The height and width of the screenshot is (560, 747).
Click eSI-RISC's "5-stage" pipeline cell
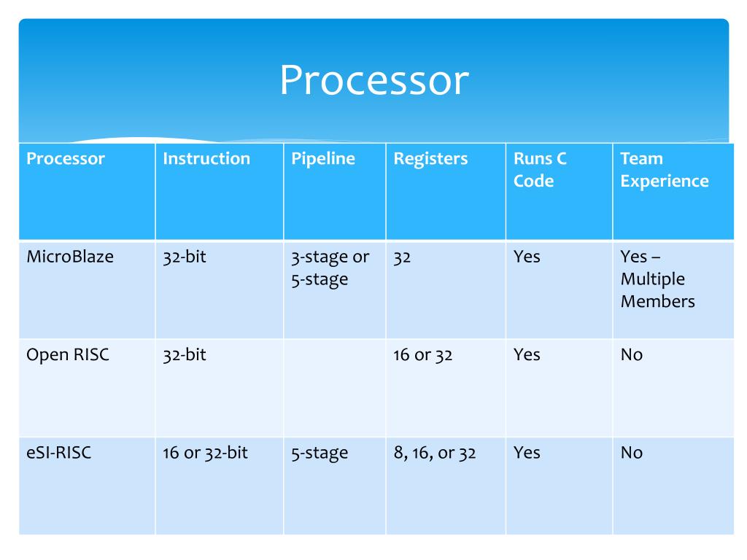pos(335,486)
